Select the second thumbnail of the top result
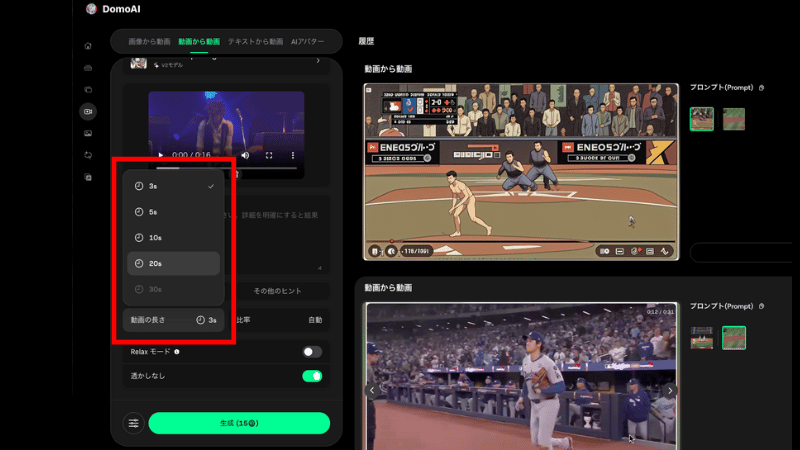Viewport: 800px width, 450px height. pos(734,119)
